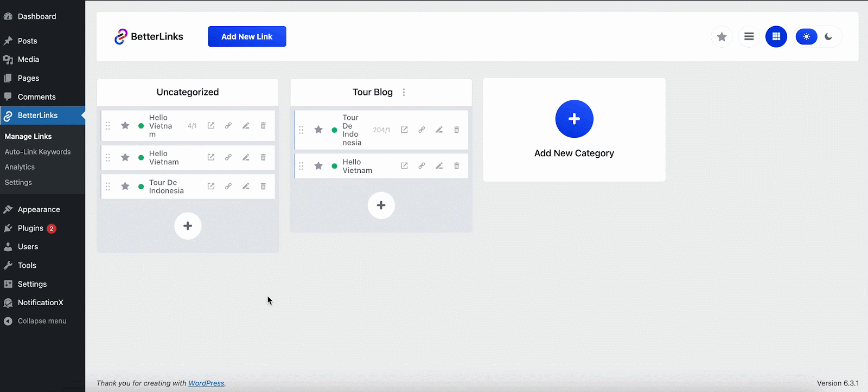Open Settings under the BetterLinks submenu
The width and height of the screenshot is (868, 392).
click(x=18, y=182)
